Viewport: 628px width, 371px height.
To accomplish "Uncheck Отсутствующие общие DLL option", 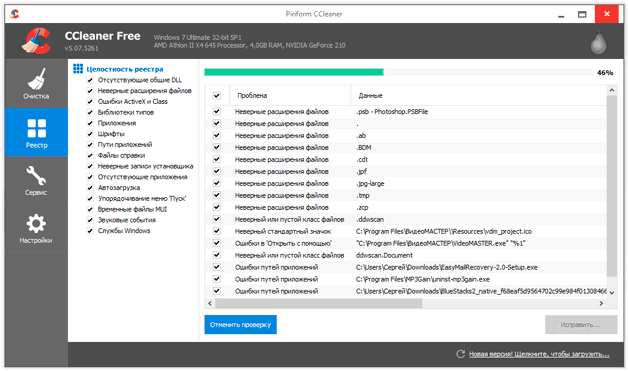I will (90, 80).
